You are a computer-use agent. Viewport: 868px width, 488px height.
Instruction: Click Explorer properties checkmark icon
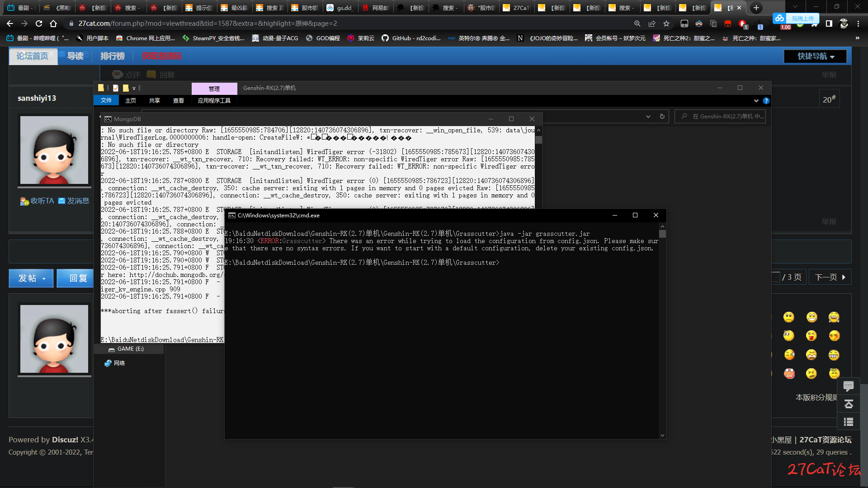click(x=116, y=88)
